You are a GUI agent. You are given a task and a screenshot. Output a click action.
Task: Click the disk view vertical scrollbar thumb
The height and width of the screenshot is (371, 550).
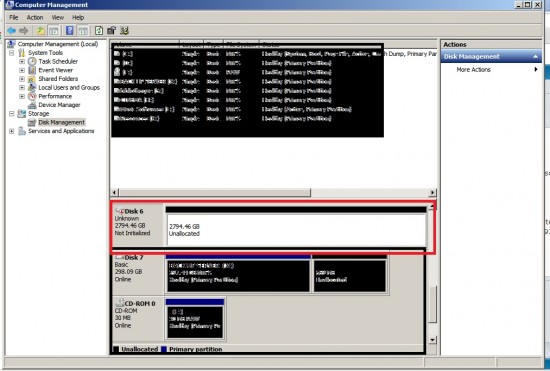tap(433, 304)
